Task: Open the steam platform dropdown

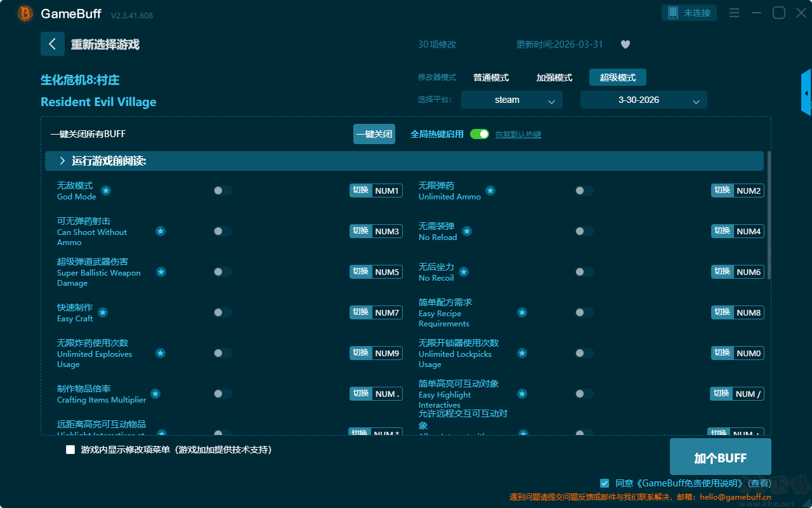Action: [512, 100]
